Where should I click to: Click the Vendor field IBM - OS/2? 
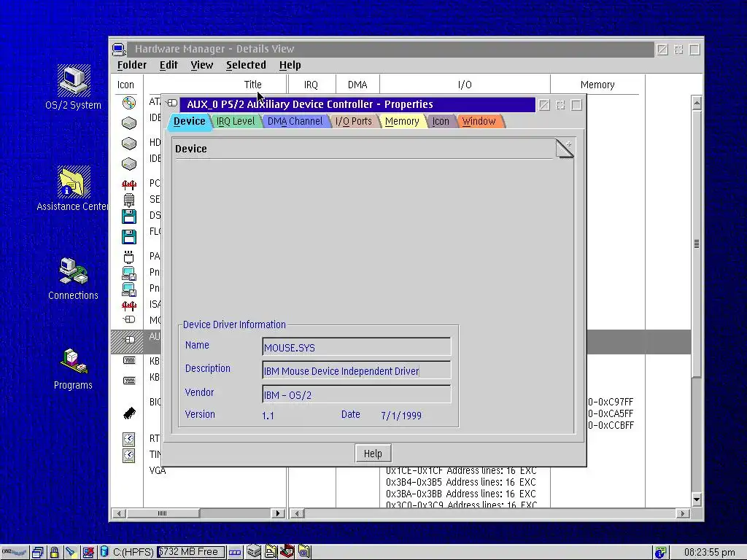click(356, 394)
